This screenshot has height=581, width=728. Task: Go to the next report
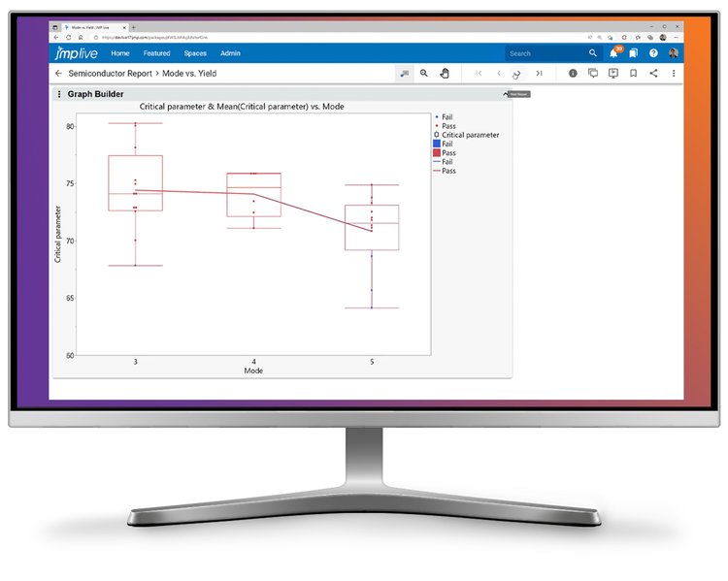[517, 74]
